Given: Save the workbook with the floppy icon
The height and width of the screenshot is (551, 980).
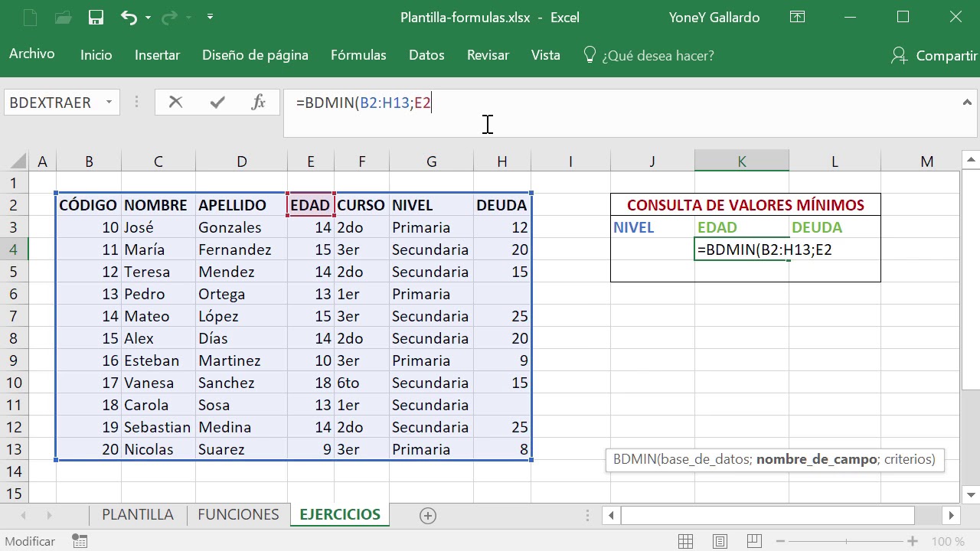Looking at the screenshot, I should tap(96, 17).
